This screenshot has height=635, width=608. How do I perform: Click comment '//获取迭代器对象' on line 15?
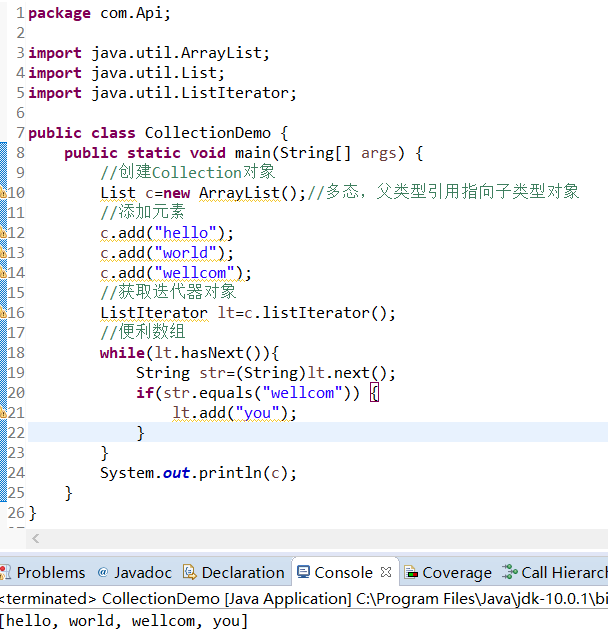(x=168, y=292)
